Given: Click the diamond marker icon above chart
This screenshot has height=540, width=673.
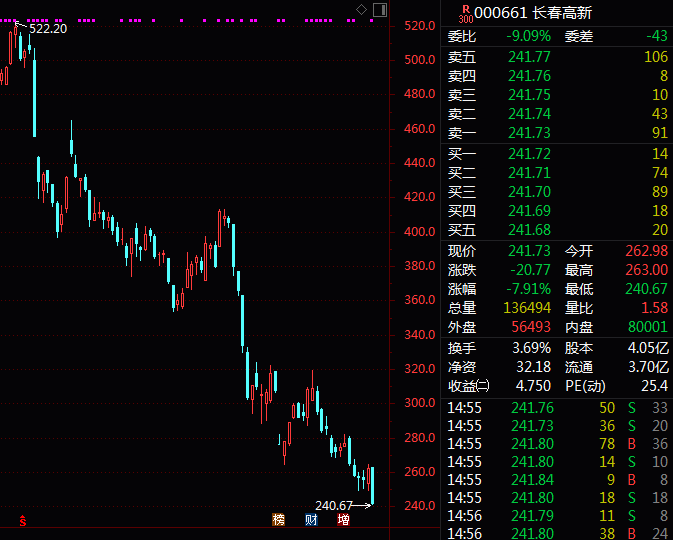Looking at the screenshot, I should click(x=361, y=9).
